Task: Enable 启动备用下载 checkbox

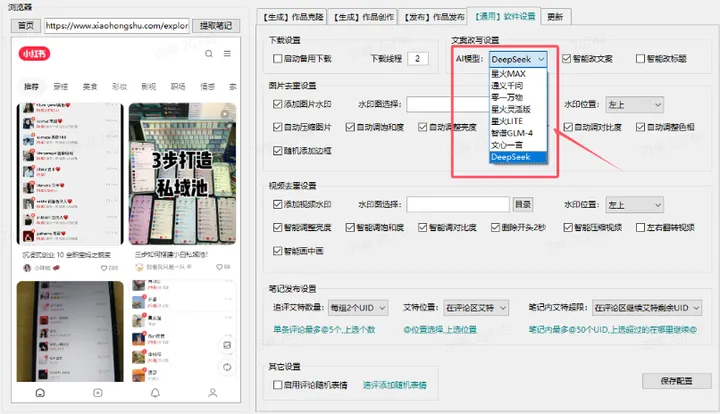Action: point(277,59)
